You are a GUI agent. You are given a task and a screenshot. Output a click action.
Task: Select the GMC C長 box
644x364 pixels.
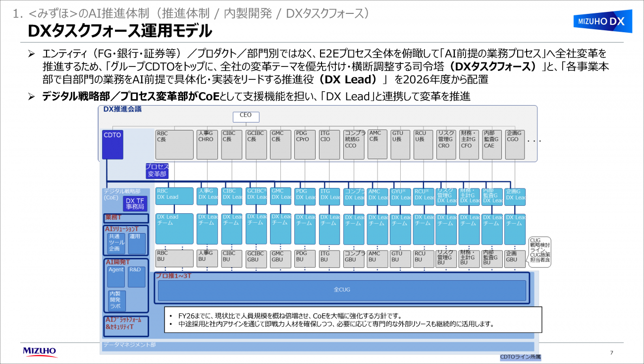click(280, 145)
